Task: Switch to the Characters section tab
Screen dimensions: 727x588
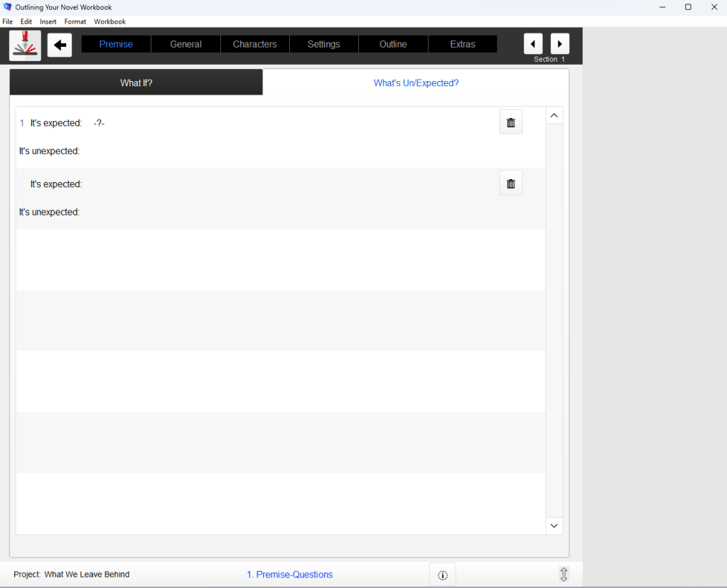Action: pyautogui.click(x=254, y=44)
